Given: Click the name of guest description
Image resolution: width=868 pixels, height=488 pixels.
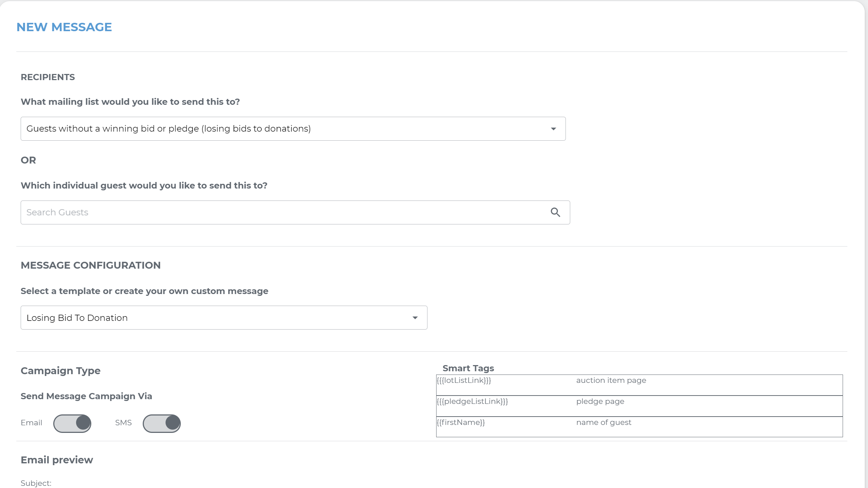Looking at the screenshot, I should pyautogui.click(x=604, y=422).
